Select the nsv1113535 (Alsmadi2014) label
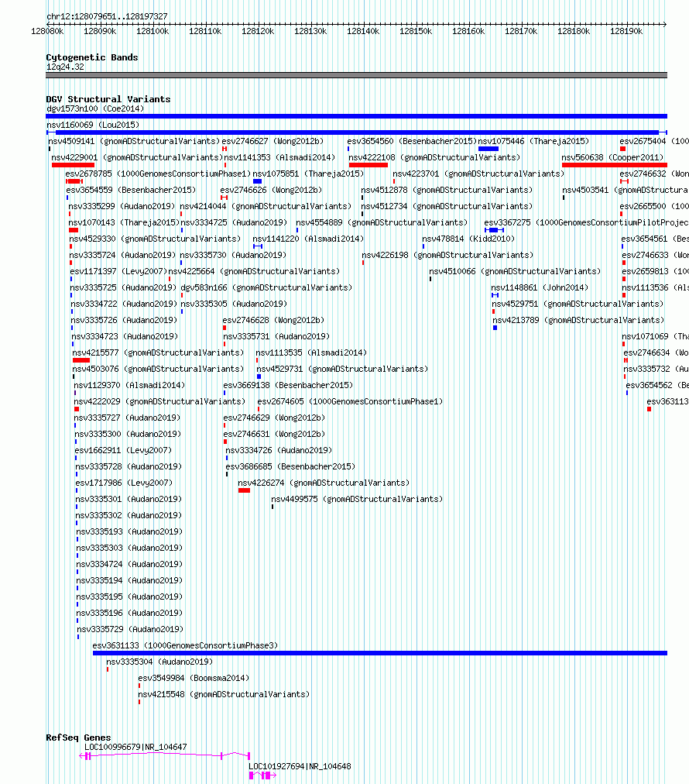Screen dimensions: 689x784 click(x=311, y=352)
